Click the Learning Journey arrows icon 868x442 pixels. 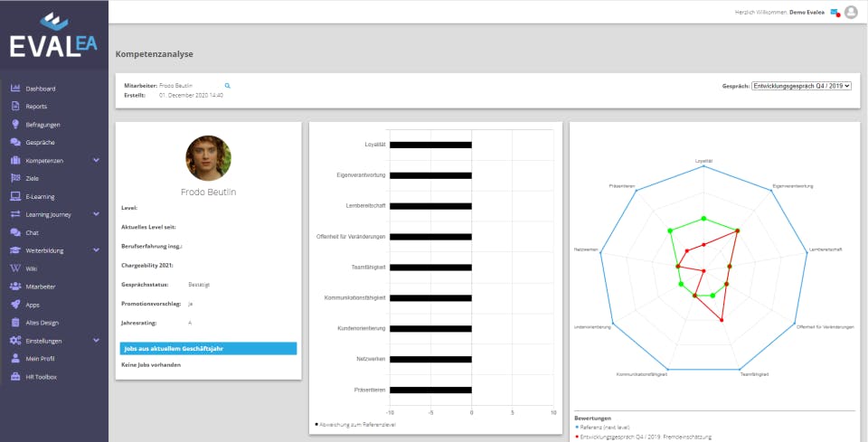15,214
